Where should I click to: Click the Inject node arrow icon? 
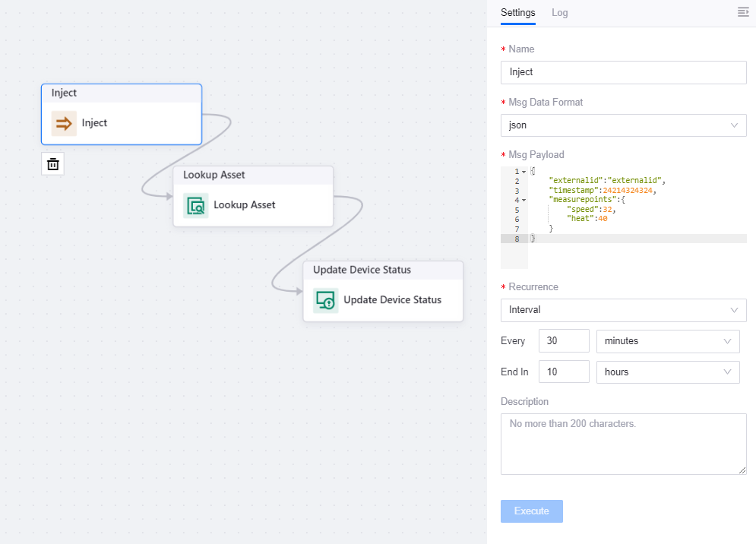64,123
